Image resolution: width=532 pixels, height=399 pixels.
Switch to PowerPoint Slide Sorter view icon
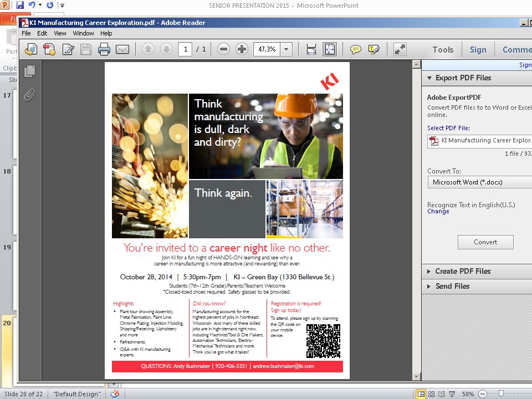pos(431,394)
